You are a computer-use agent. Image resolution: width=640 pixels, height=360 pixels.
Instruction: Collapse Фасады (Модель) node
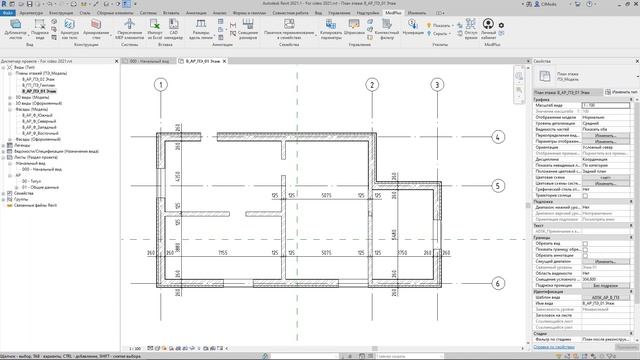pos(10,109)
